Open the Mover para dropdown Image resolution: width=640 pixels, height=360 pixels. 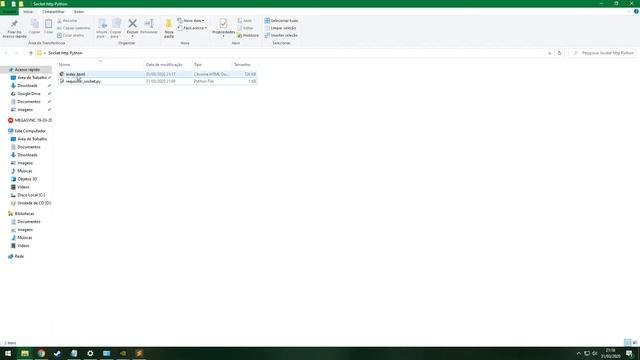(101, 29)
